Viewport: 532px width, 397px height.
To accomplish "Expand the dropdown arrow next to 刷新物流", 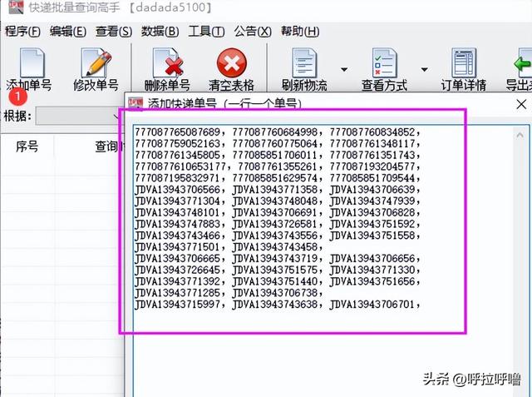I will coord(344,70).
